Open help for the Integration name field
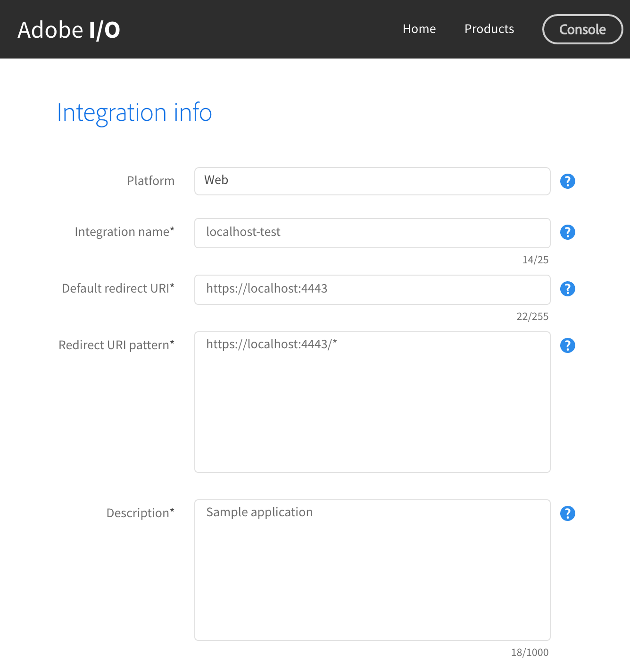 (x=567, y=232)
